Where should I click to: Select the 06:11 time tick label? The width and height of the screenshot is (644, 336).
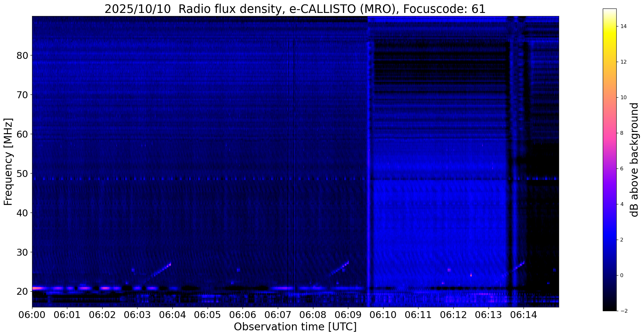tap(418, 315)
